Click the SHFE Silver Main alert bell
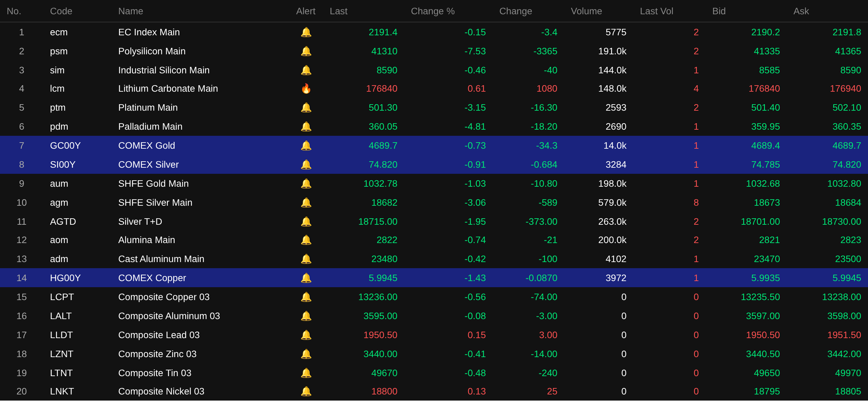The width and height of the screenshot is (868, 406). tap(306, 203)
